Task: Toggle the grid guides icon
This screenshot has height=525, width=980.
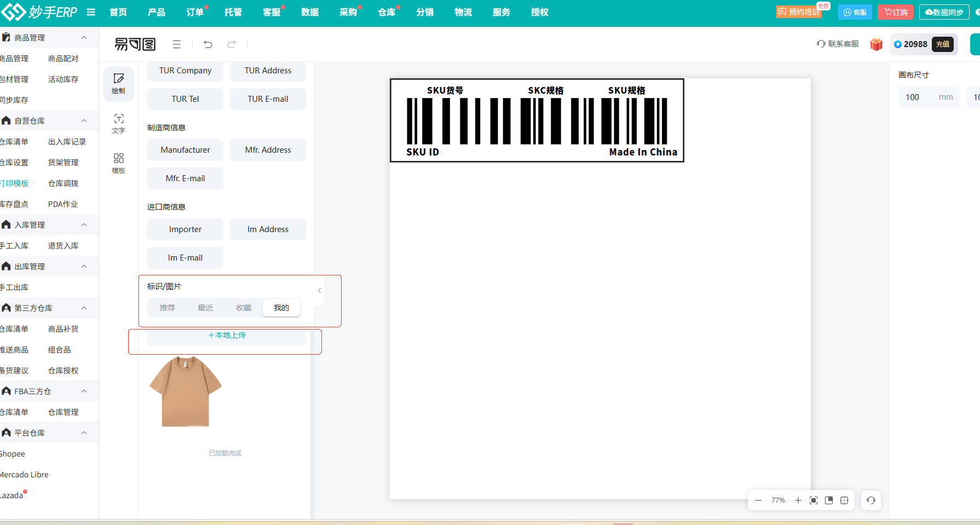Action: (x=844, y=500)
